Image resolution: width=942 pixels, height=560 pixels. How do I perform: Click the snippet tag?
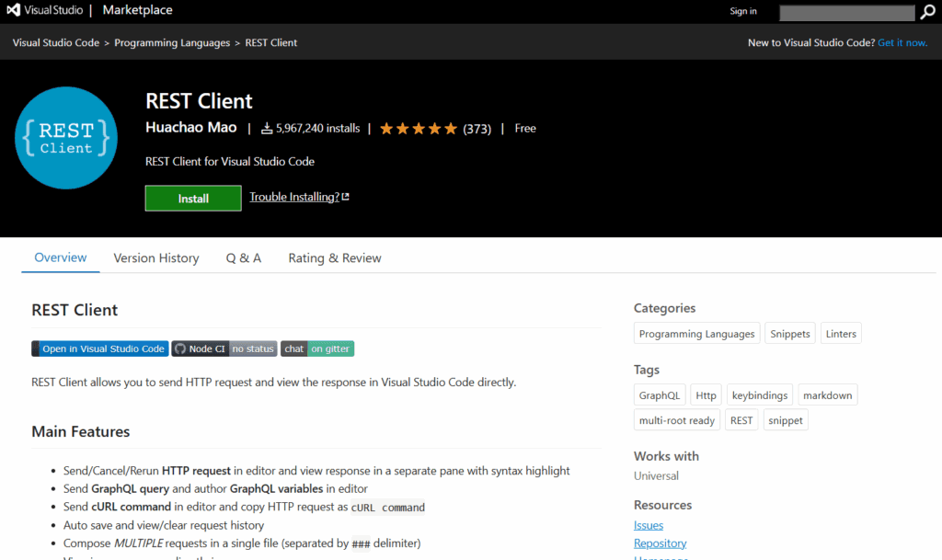click(x=786, y=420)
